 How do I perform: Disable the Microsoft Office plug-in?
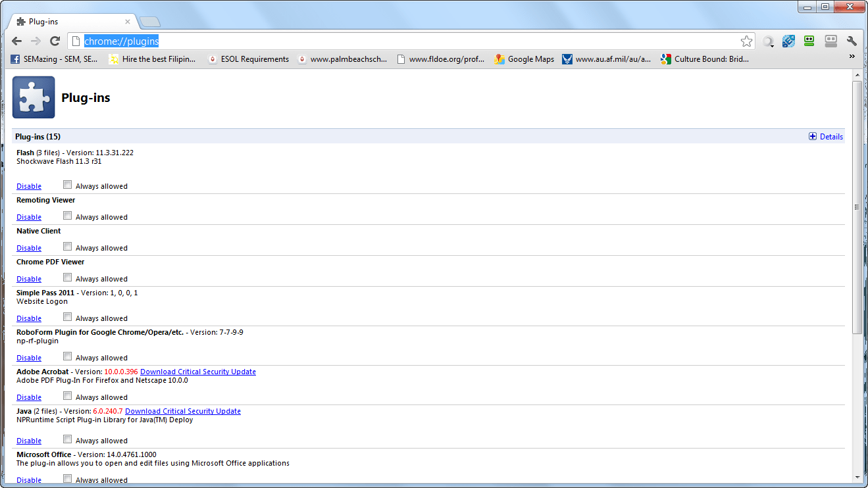pyautogui.click(x=29, y=480)
